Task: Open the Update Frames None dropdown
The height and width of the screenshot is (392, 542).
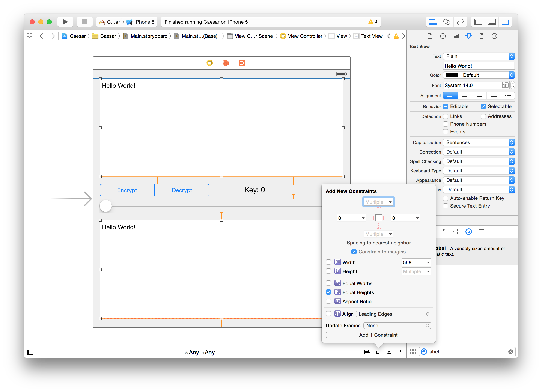Action: click(397, 326)
